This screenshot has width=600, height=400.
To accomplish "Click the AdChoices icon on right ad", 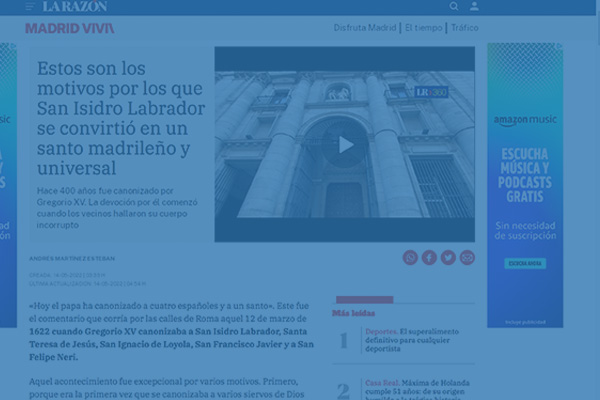I will point(559,46).
